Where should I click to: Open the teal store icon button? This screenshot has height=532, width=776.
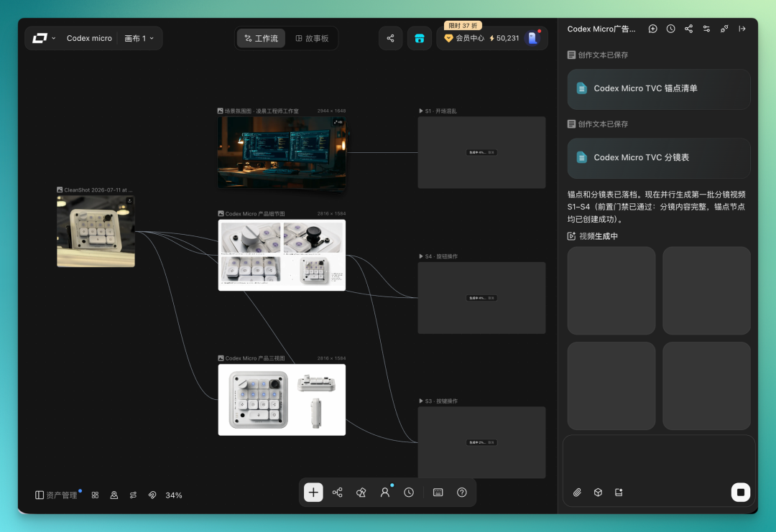tap(419, 38)
